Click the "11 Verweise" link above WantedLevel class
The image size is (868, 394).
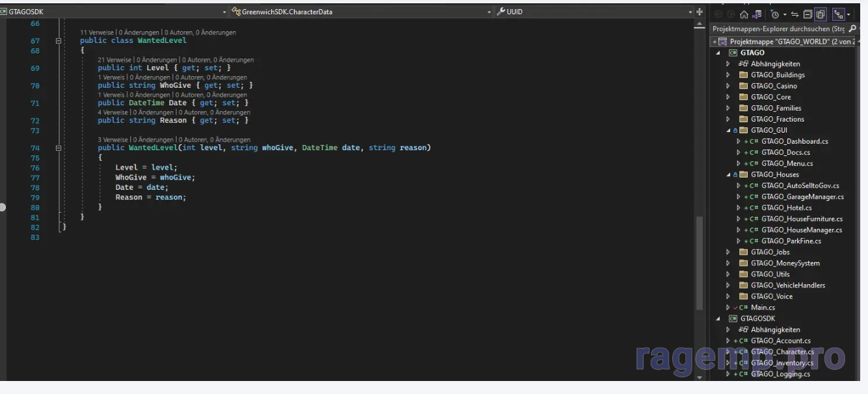pos(97,32)
